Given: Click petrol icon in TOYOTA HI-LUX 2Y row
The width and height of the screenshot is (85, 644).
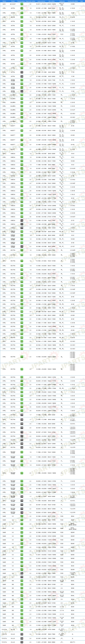Looking at the screenshot, I should 22,629.
